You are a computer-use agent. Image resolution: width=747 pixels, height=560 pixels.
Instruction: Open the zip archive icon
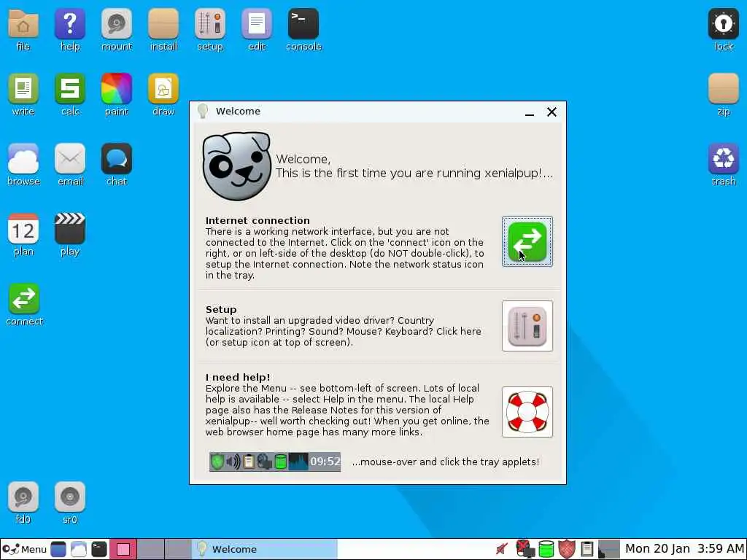(723, 88)
